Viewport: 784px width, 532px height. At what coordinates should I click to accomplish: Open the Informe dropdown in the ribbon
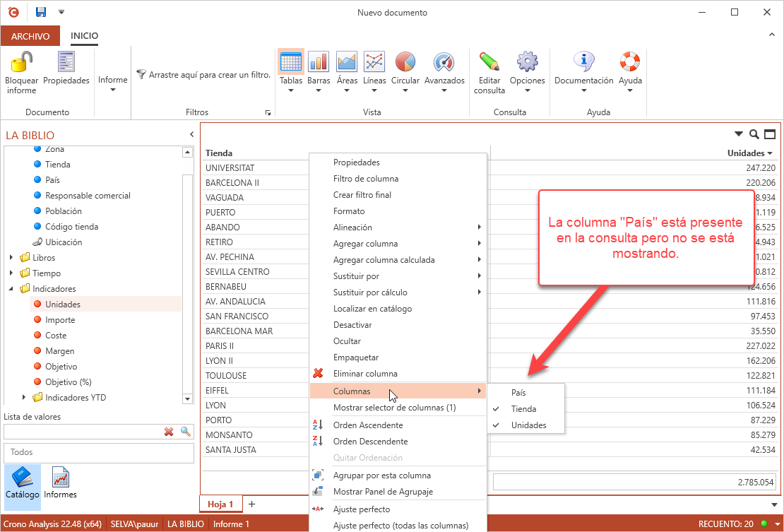(x=113, y=84)
